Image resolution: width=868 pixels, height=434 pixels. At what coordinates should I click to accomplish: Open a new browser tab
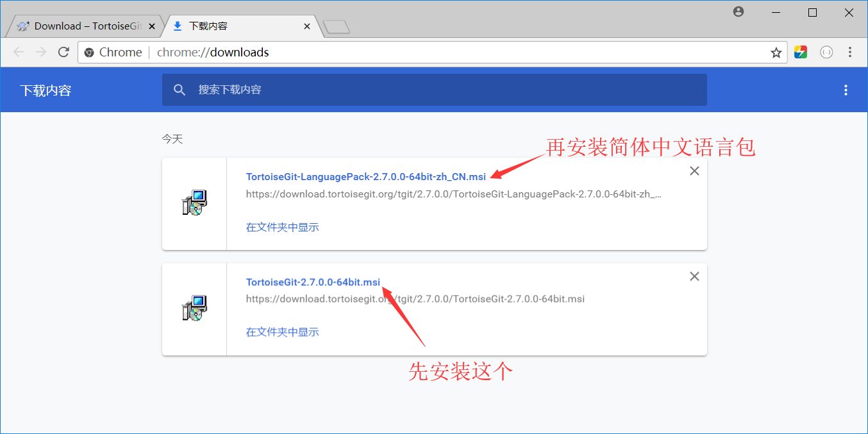pyautogui.click(x=336, y=26)
